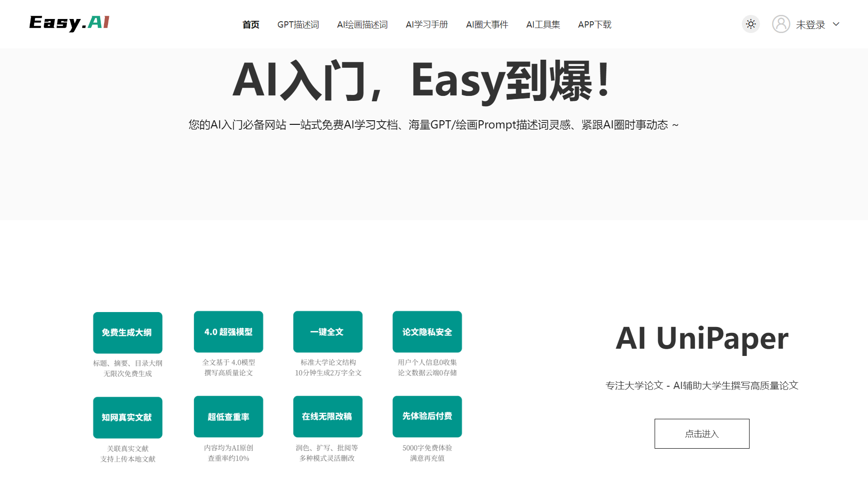Open the 论文隐私安全 feature tile
Screen dimensions: 868x488
point(427,332)
